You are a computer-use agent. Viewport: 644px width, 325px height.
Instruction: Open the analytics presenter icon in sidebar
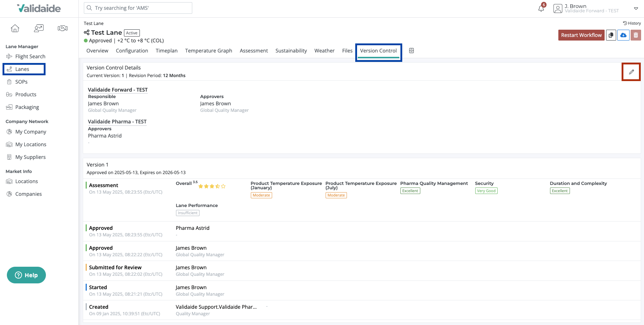39,28
